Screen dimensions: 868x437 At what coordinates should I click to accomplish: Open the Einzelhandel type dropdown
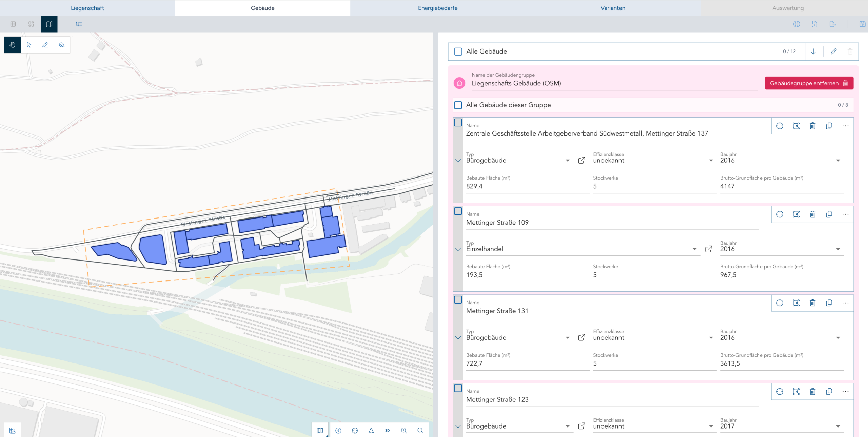[583, 249]
